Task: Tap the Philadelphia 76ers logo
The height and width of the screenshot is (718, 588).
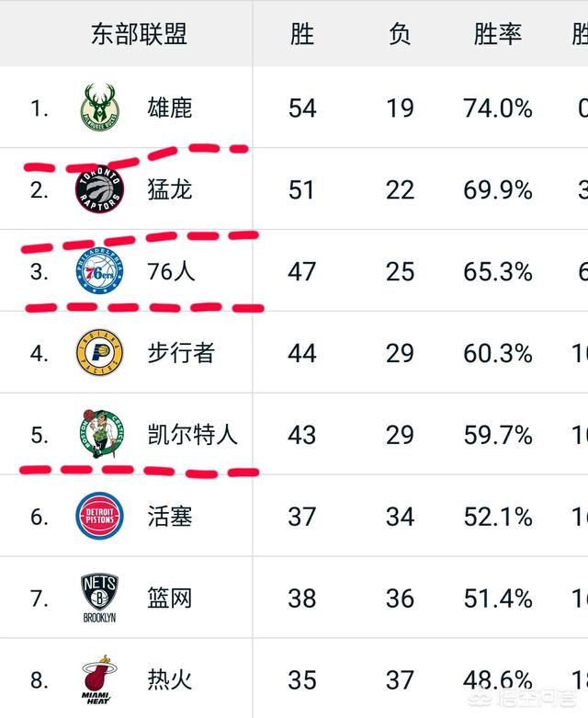Action: (100, 270)
